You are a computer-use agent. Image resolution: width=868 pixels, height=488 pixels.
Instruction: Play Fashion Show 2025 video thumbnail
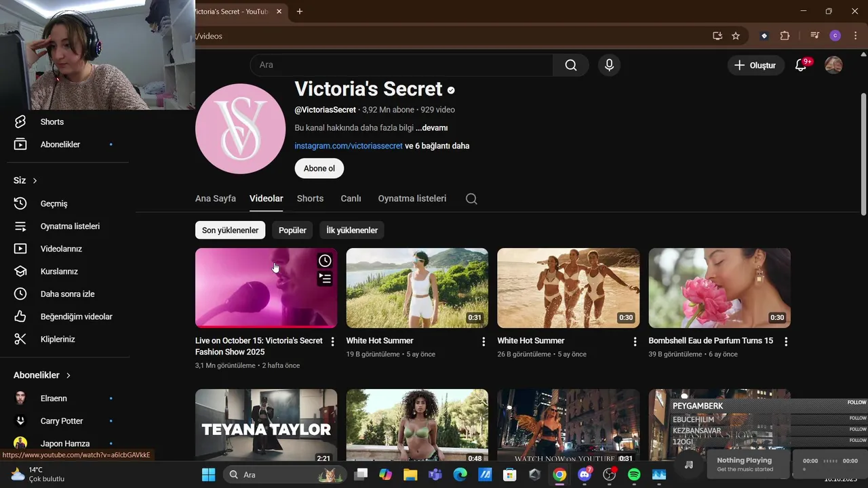point(266,288)
